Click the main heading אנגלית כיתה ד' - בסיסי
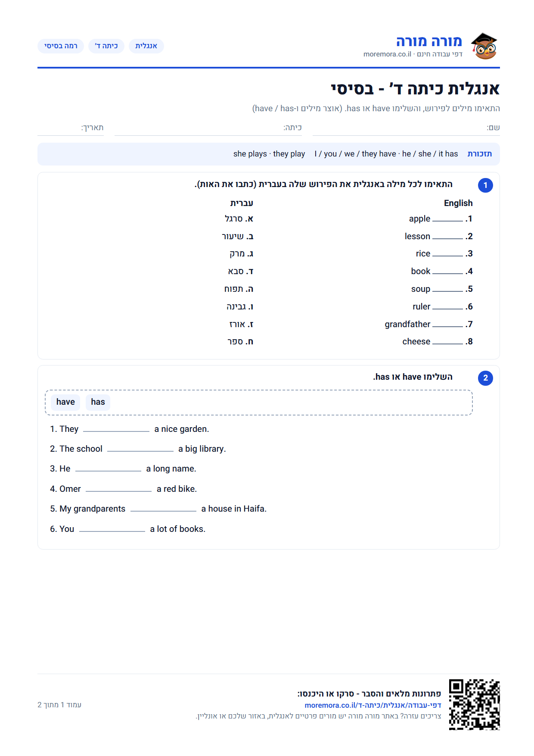 pos(415,89)
